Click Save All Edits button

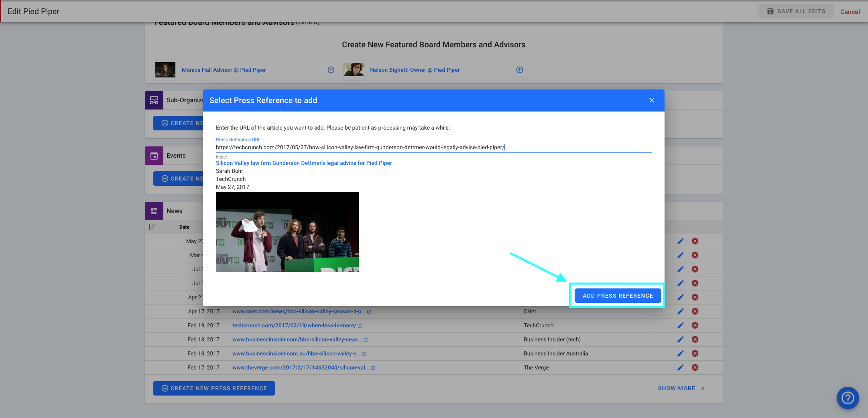pos(796,11)
